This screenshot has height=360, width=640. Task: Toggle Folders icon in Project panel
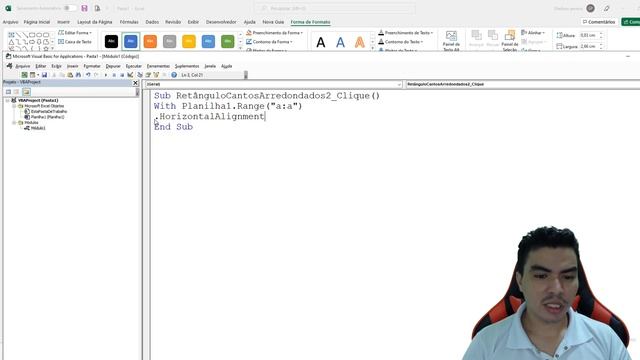click(x=26, y=92)
